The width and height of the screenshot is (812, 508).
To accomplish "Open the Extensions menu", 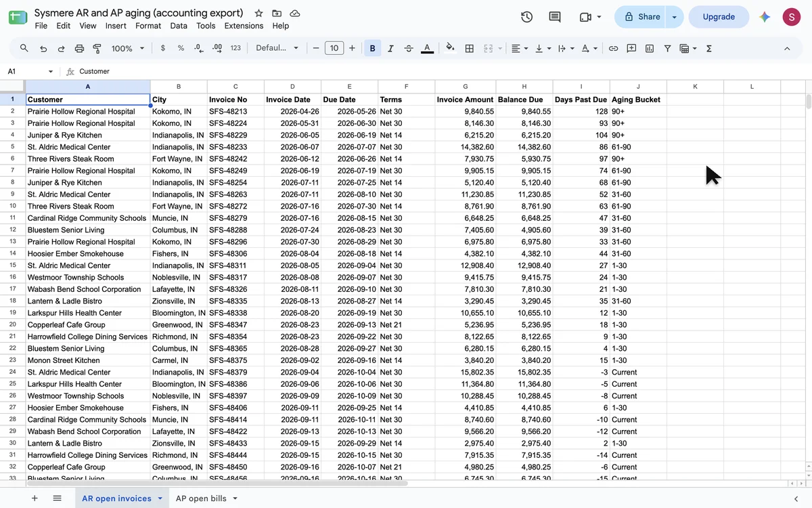I will [x=244, y=26].
